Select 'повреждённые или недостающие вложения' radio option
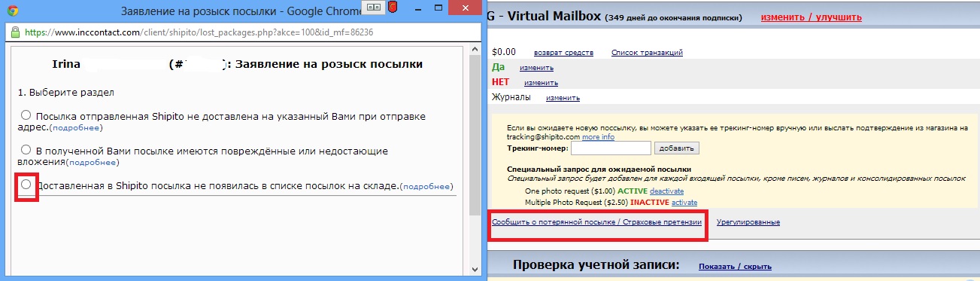The height and width of the screenshot is (281, 980). (26, 149)
